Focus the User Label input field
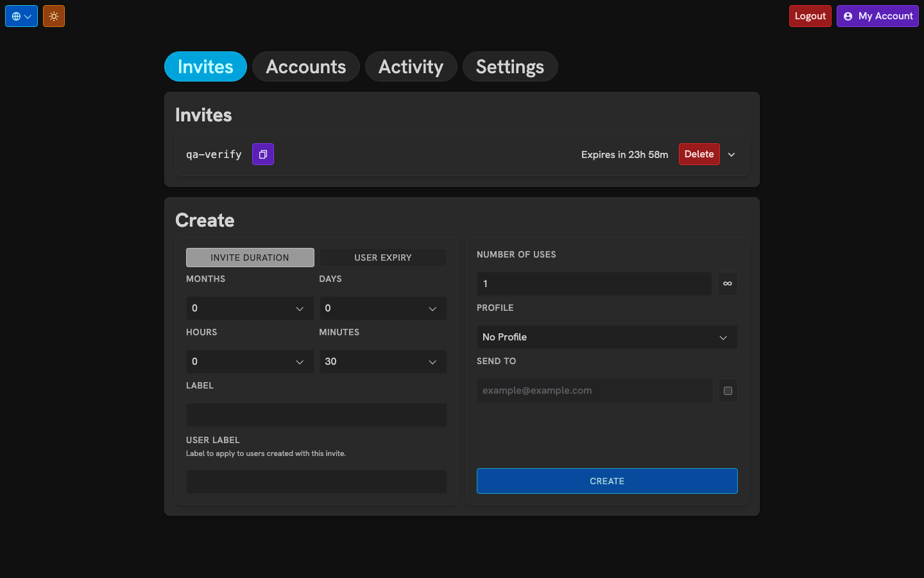Viewport: 924px width, 578px height. pos(316,482)
